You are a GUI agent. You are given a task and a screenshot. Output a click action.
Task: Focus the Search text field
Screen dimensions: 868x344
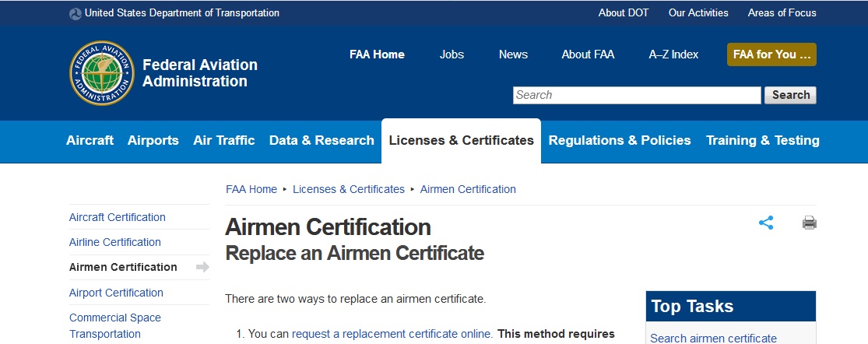point(636,95)
